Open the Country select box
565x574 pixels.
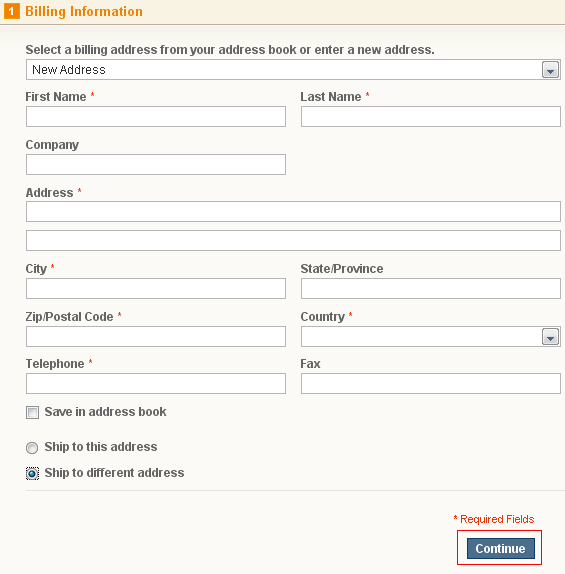[x=431, y=336]
